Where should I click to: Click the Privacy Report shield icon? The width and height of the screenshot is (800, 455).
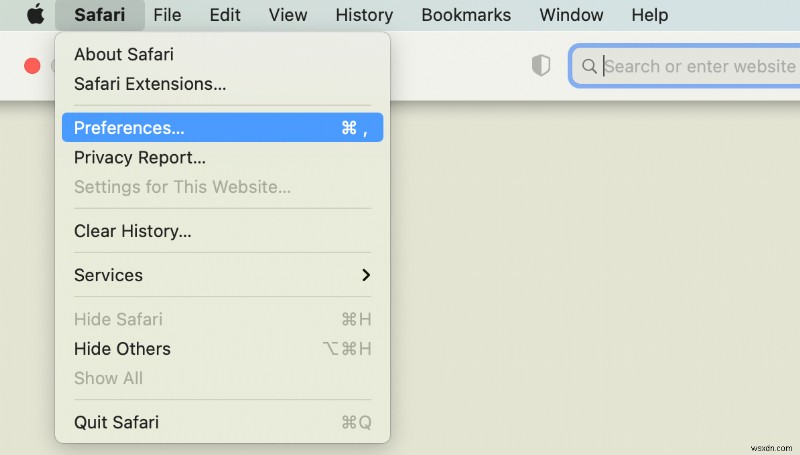[x=541, y=66]
